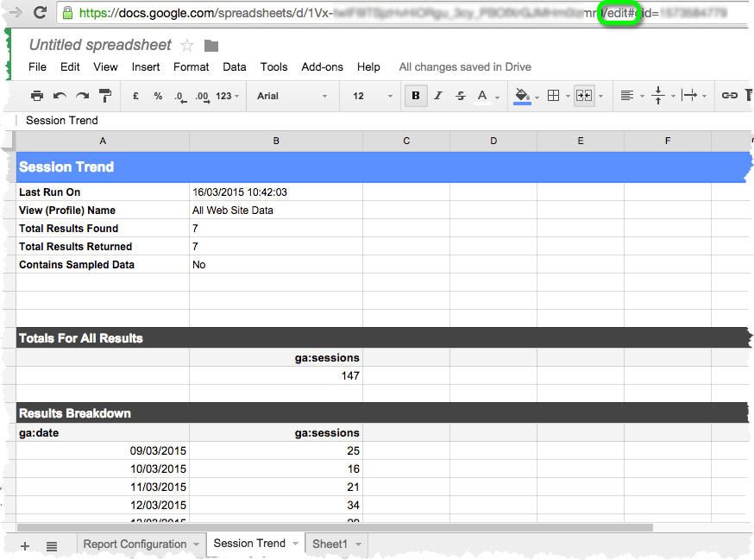Click the add sheet plus button
The height and width of the screenshot is (560, 754).
tap(25, 546)
